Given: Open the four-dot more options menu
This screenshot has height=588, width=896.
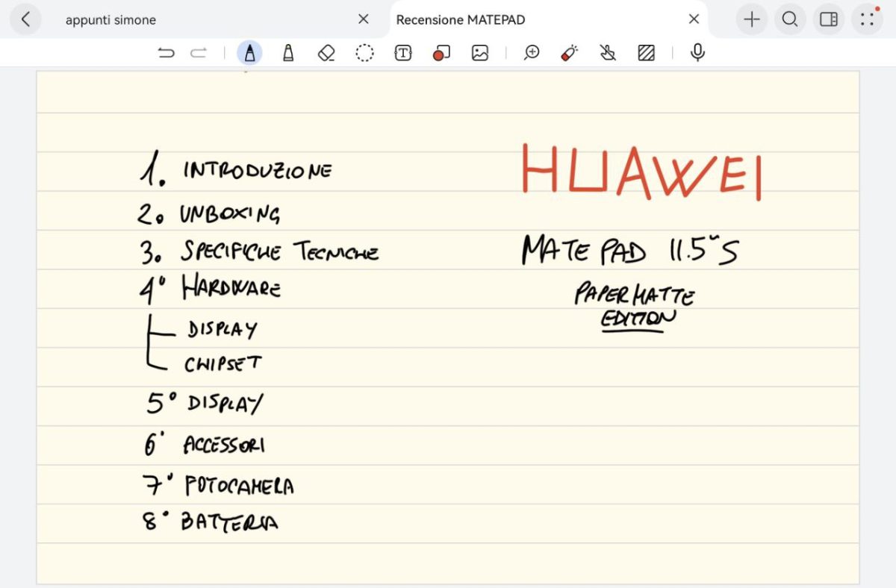Looking at the screenshot, I should tap(867, 19).
